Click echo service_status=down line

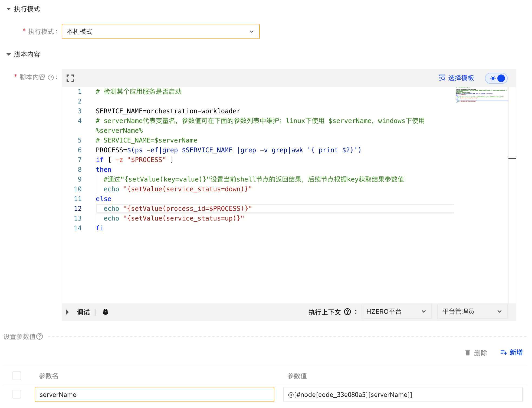(178, 189)
